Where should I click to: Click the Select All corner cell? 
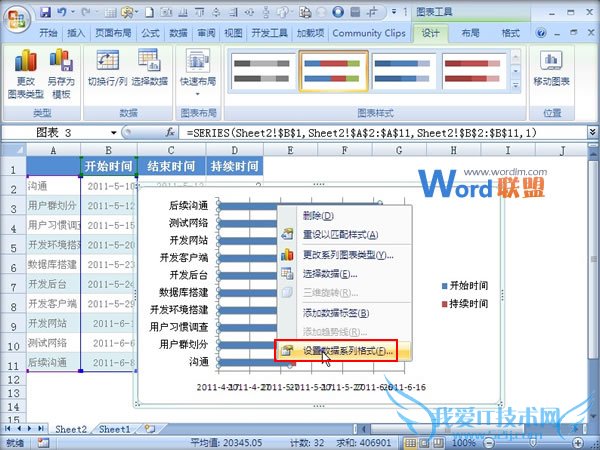(14, 150)
